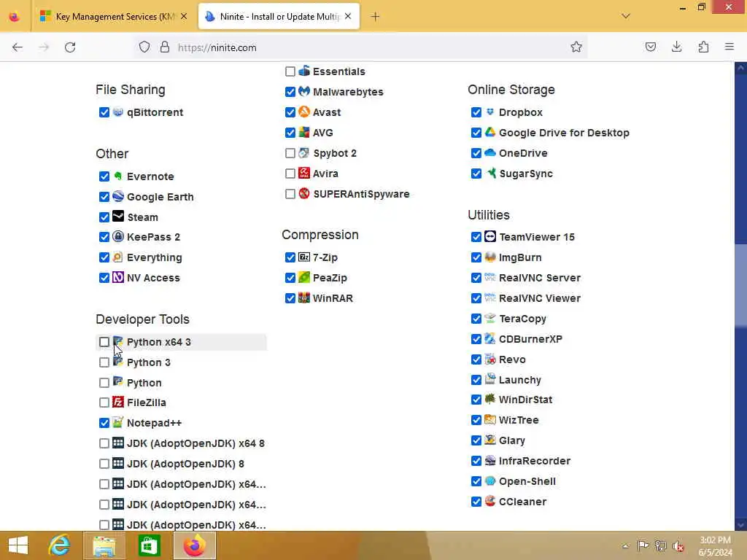Uncheck the RealVNC Viewer checkbox
Screen dimensions: 747x560
pos(476,298)
